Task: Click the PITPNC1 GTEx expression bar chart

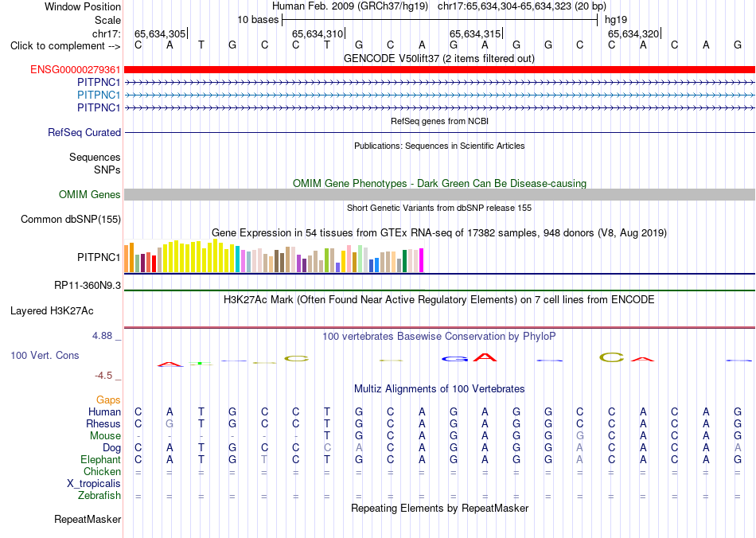Action: coord(274,256)
